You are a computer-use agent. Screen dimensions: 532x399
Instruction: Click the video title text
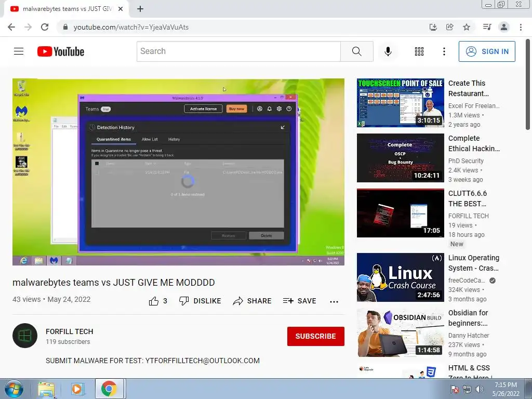coord(114,283)
